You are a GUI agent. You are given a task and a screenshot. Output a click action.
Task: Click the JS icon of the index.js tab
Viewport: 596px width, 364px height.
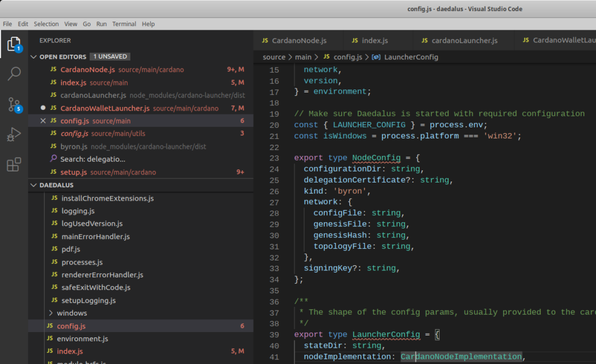point(354,40)
